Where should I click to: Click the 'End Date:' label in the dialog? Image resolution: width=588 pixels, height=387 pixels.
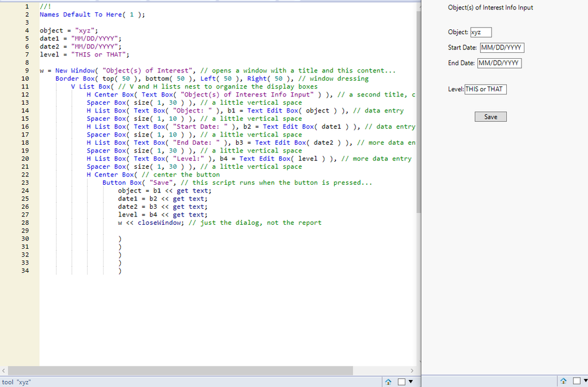point(461,63)
